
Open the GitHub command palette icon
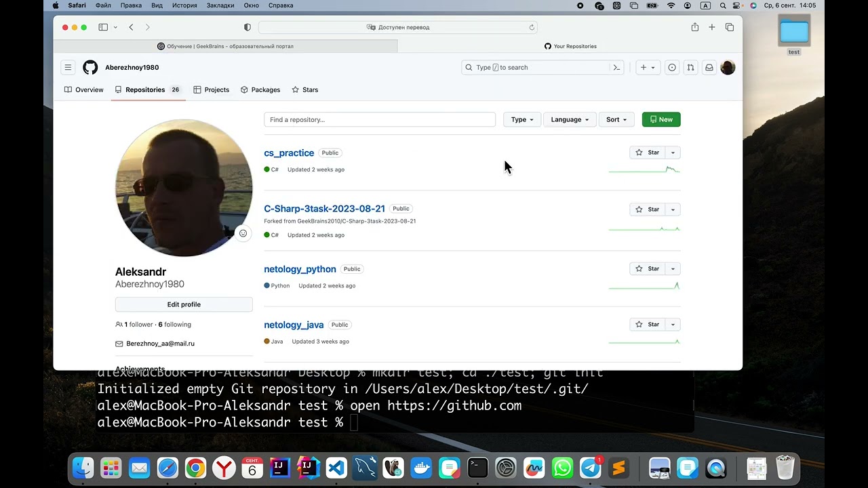click(616, 68)
